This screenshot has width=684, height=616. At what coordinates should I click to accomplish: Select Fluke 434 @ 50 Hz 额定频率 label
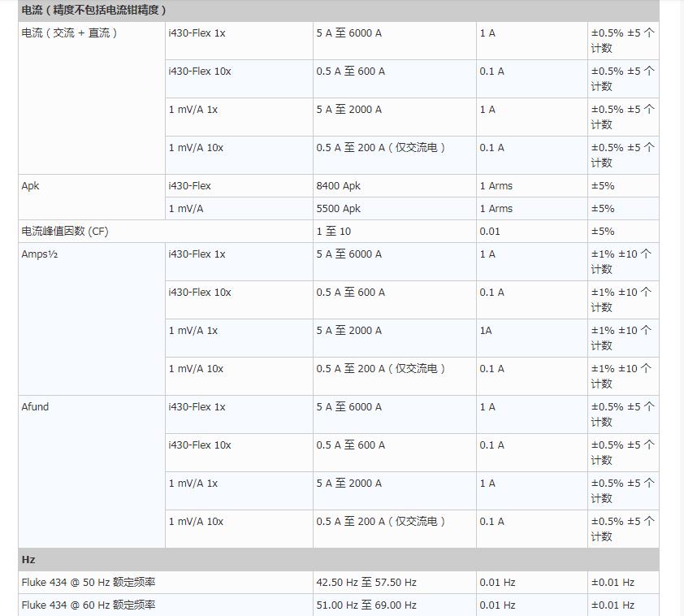click(89, 583)
